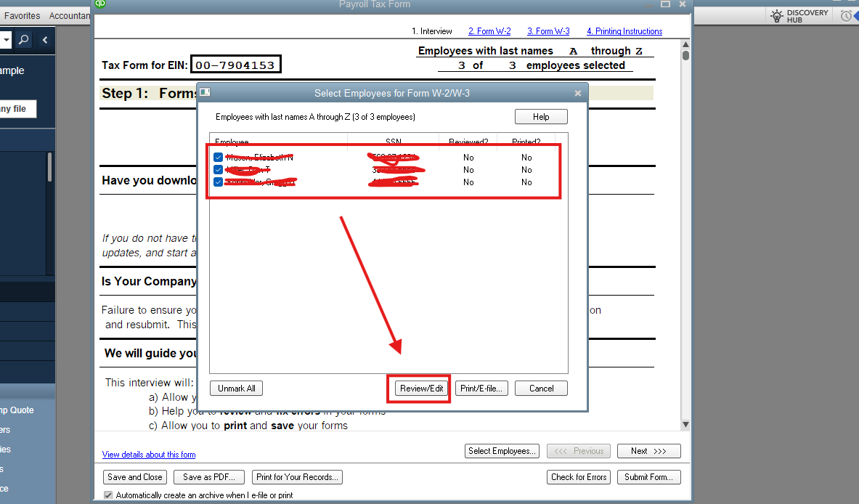Click the "Step 1:" heading
Screen dimensions: 859x504
point(125,93)
